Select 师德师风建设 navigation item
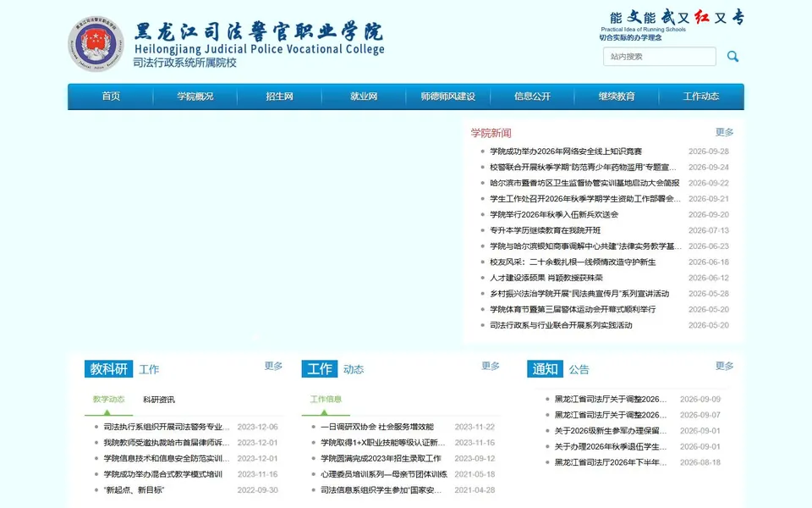This screenshot has width=812, height=508. (x=448, y=97)
